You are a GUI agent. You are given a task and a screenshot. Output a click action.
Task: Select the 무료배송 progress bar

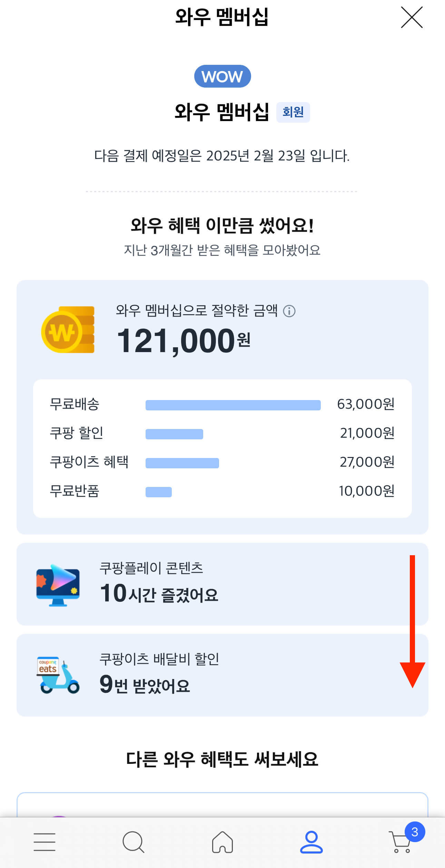click(x=233, y=405)
